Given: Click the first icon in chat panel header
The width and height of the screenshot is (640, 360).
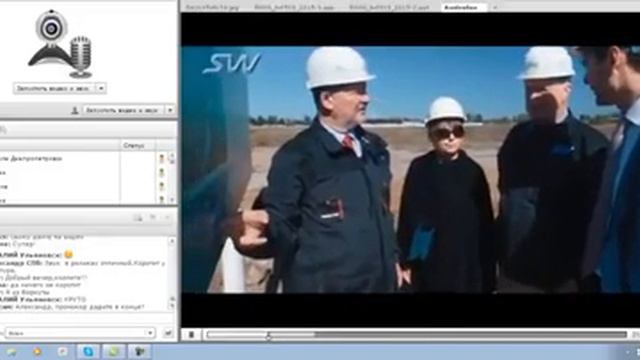Looking at the screenshot, I should 138,218.
